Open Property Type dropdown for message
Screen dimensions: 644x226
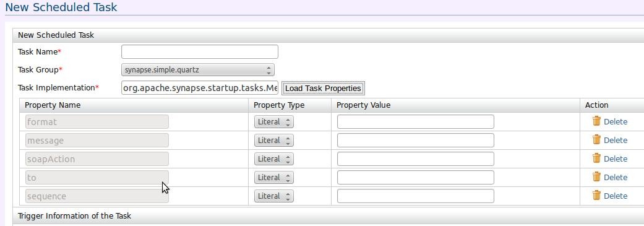pyautogui.click(x=274, y=140)
